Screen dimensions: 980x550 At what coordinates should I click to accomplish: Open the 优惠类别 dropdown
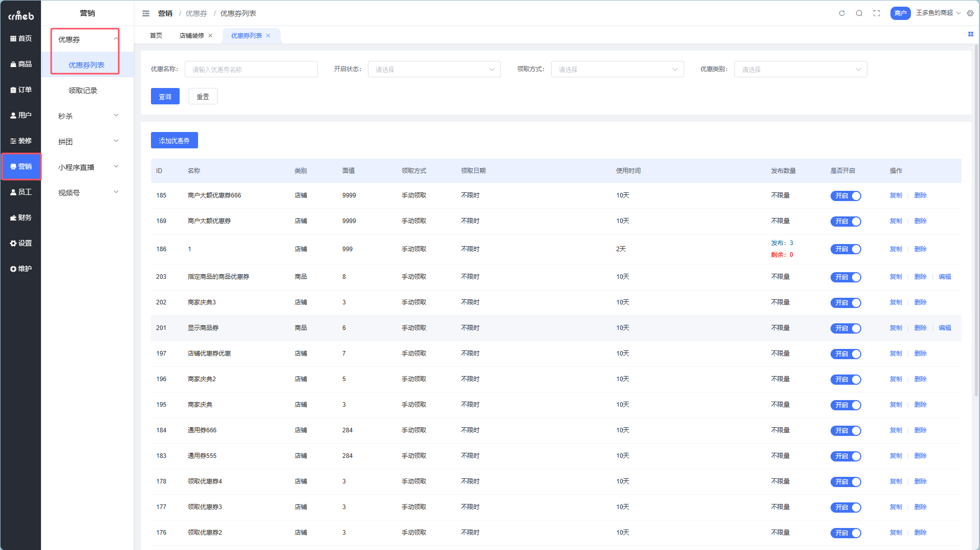pos(800,70)
